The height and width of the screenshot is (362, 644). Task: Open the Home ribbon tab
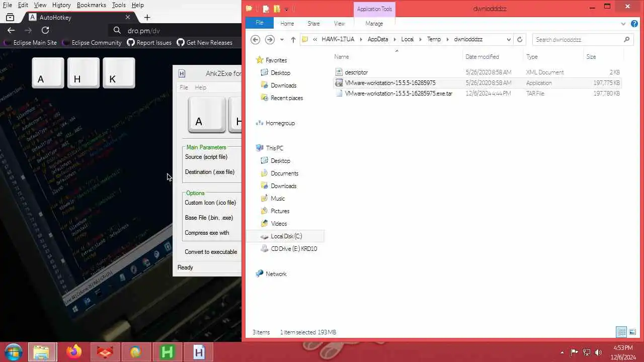tap(287, 24)
